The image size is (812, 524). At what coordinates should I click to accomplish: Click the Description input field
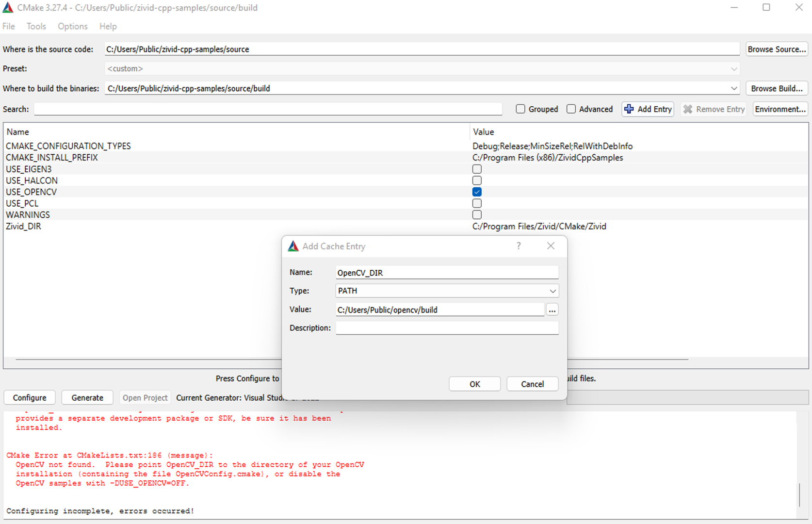(447, 328)
